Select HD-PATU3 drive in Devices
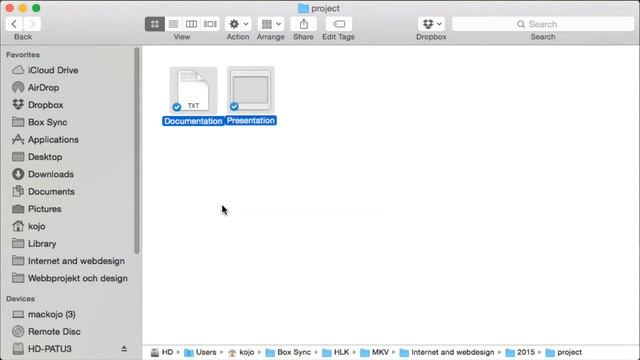The width and height of the screenshot is (640, 360). (x=42, y=349)
